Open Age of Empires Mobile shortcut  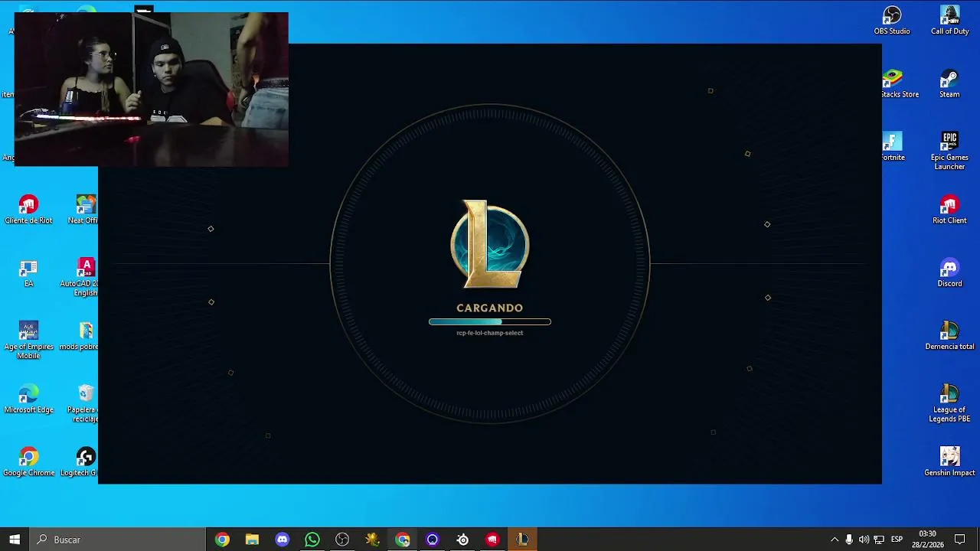(x=28, y=340)
